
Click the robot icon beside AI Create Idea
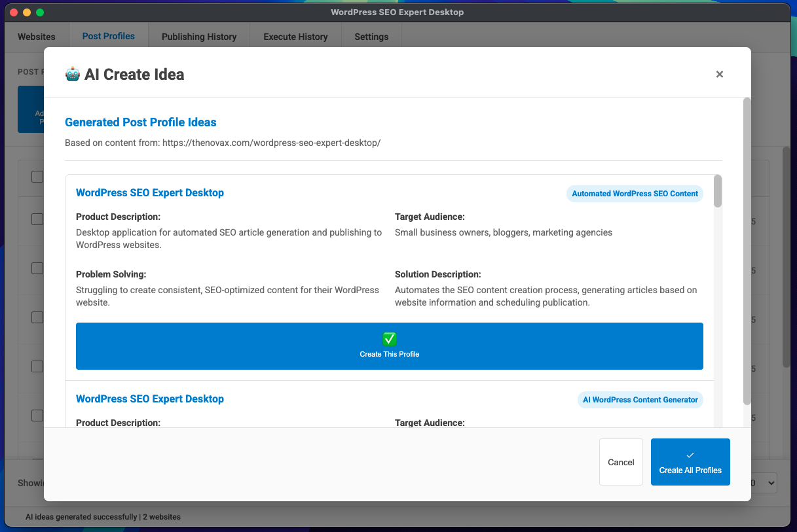(x=72, y=75)
